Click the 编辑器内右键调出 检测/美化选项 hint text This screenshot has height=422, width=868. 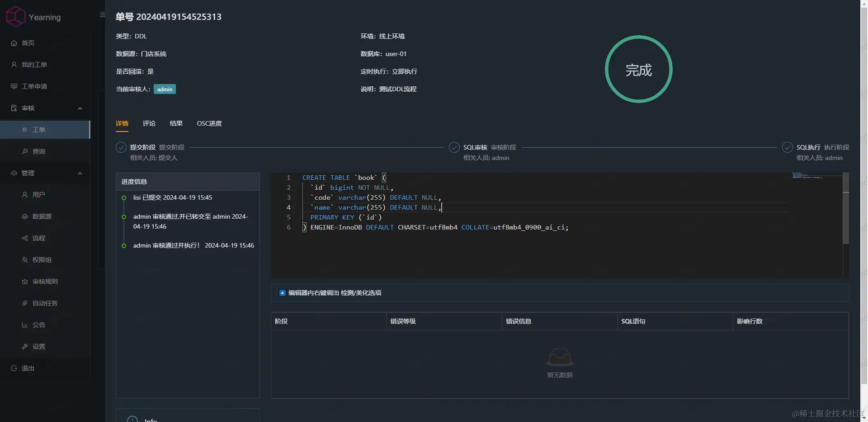coord(335,293)
